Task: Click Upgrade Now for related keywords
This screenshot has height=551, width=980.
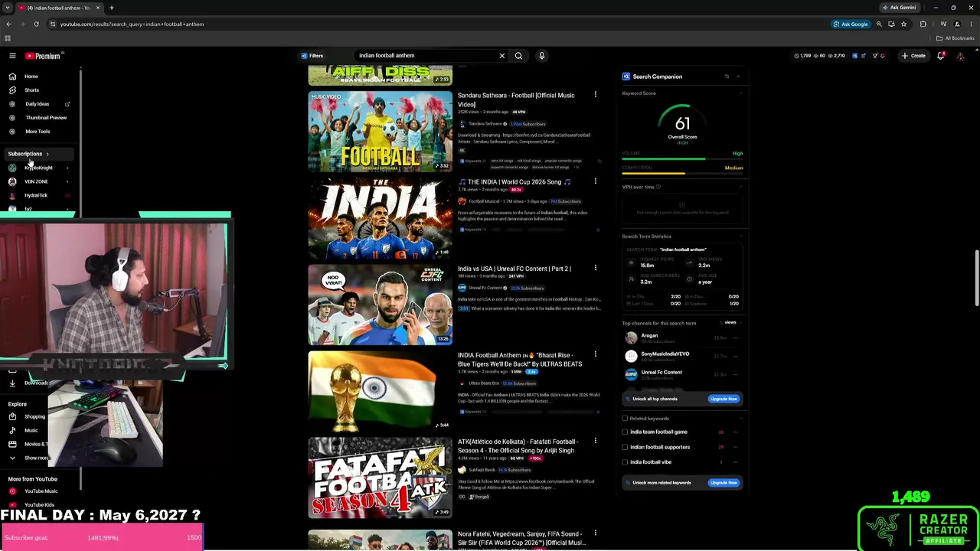Action: tap(724, 483)
